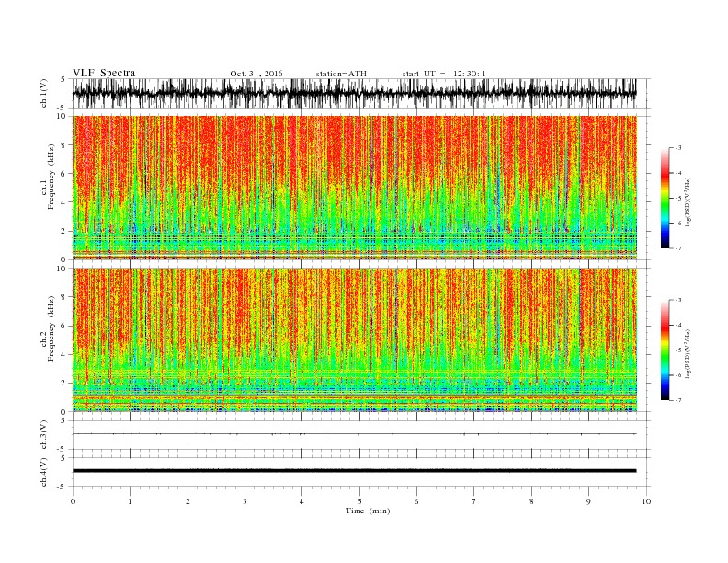728x563 pixels.
Task: Click the ch.4 thick voltage trace
Action: coord(354,471)
